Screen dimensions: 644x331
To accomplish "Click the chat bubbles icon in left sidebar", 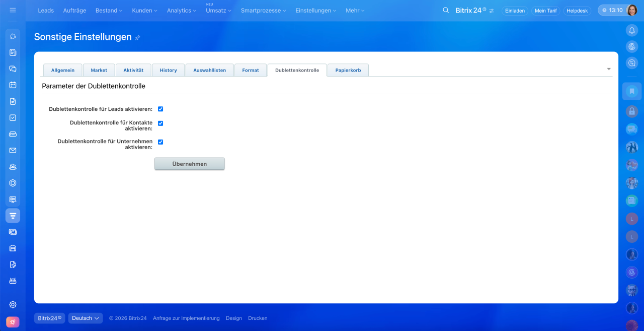I will click(x=13, y=69).
